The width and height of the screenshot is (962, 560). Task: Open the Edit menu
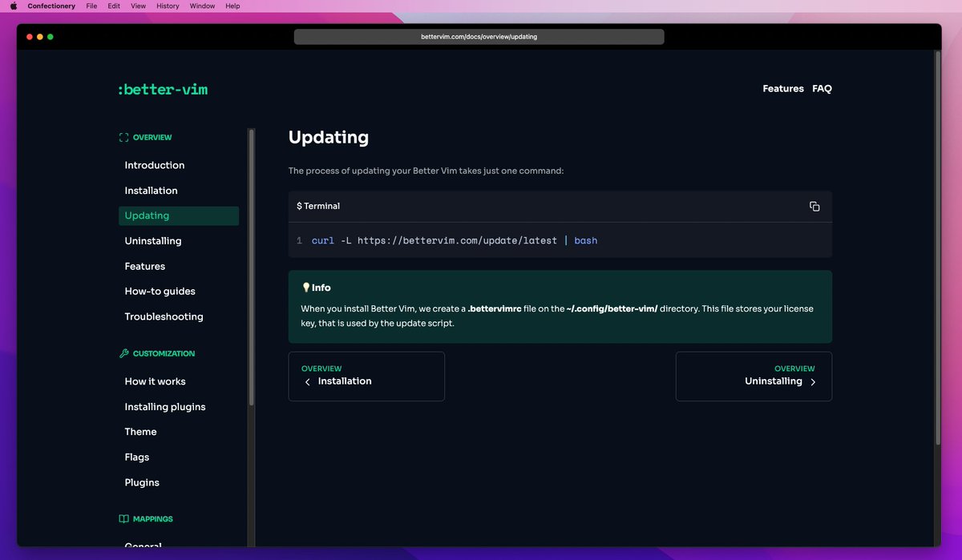114,6
